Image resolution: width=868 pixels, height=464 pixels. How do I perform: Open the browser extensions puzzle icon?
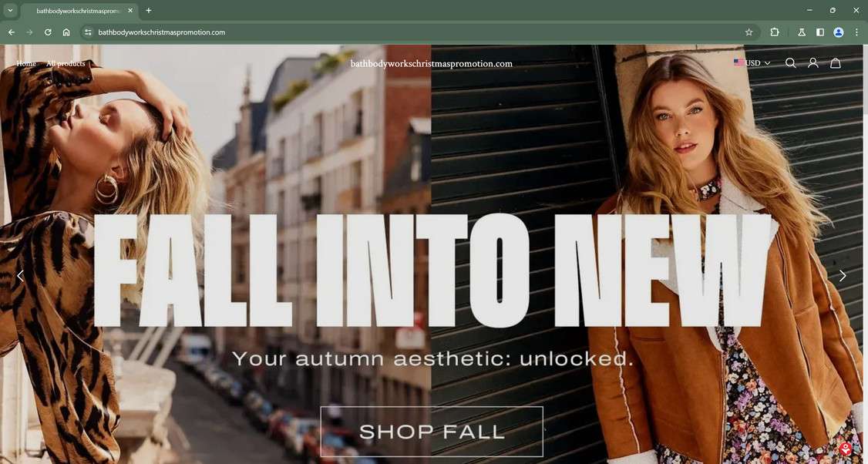(x=775, y=32)
